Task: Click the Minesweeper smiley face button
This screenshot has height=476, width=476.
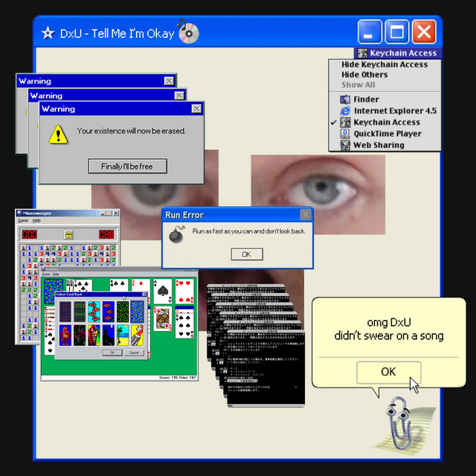Action: [68, 234]
